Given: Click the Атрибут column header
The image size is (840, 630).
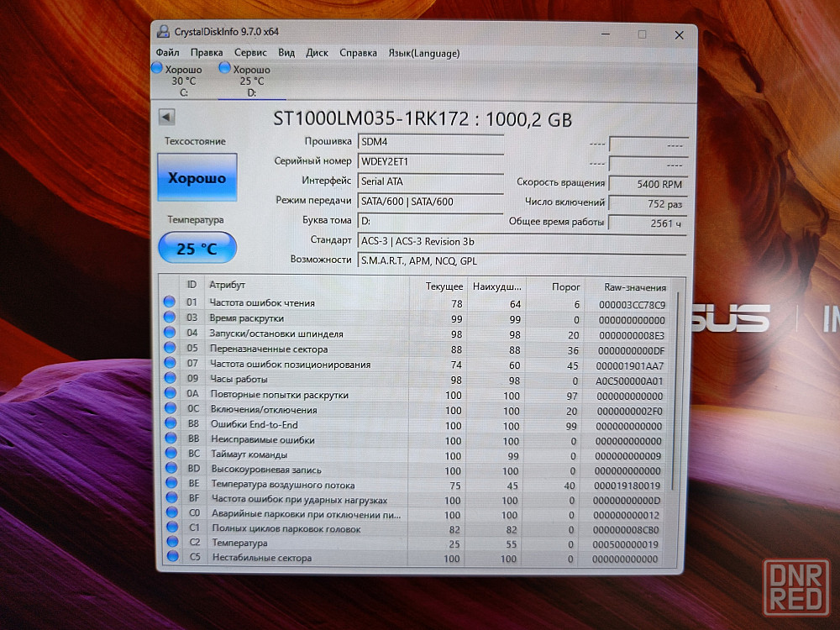Looking at the screenshot, I should [x=227, y=286].
